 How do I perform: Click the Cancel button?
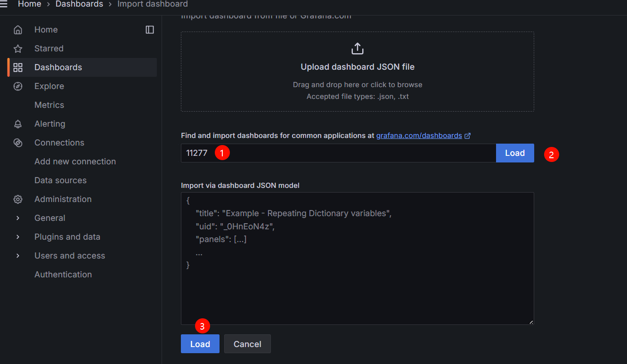247,344
